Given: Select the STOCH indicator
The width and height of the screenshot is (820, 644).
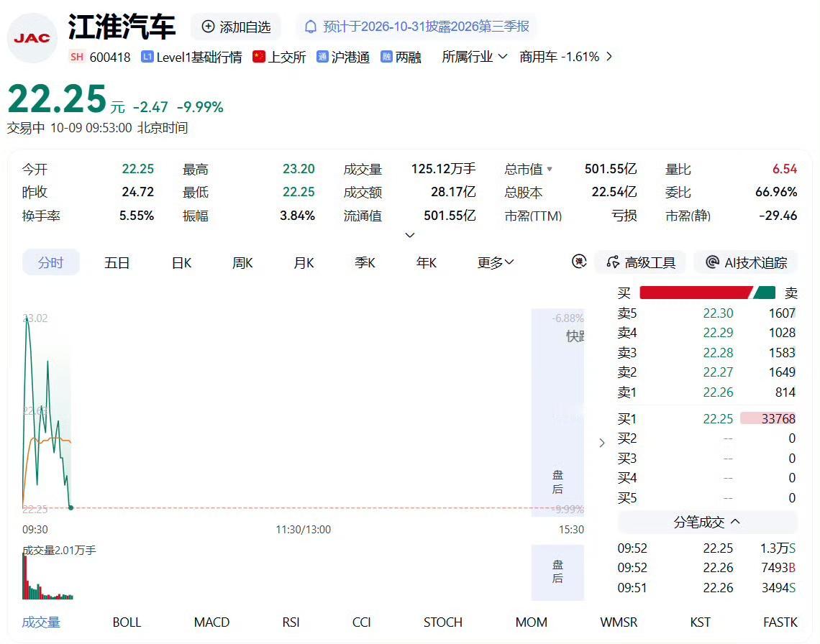Looking at the screenshot, I should [443, 622].
